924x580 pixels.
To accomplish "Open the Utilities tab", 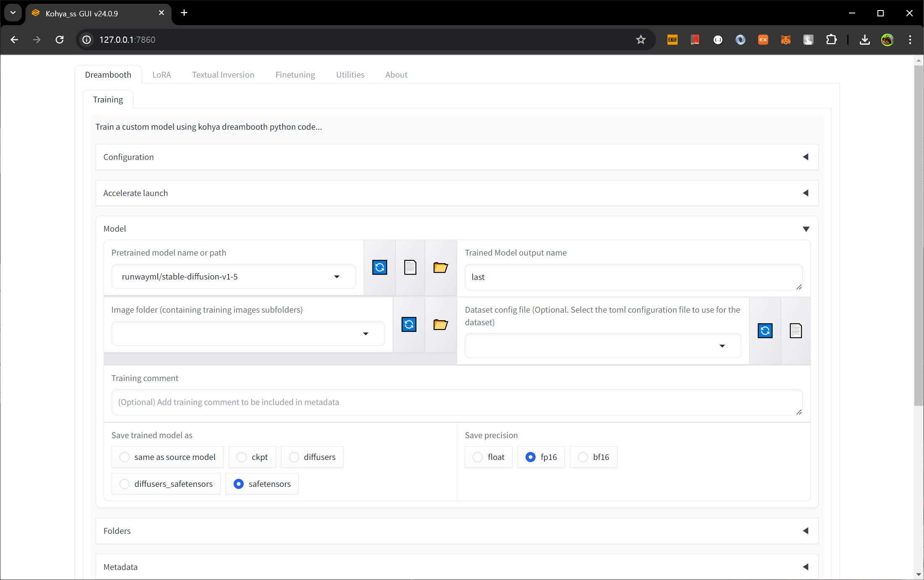I will (350, 75).
